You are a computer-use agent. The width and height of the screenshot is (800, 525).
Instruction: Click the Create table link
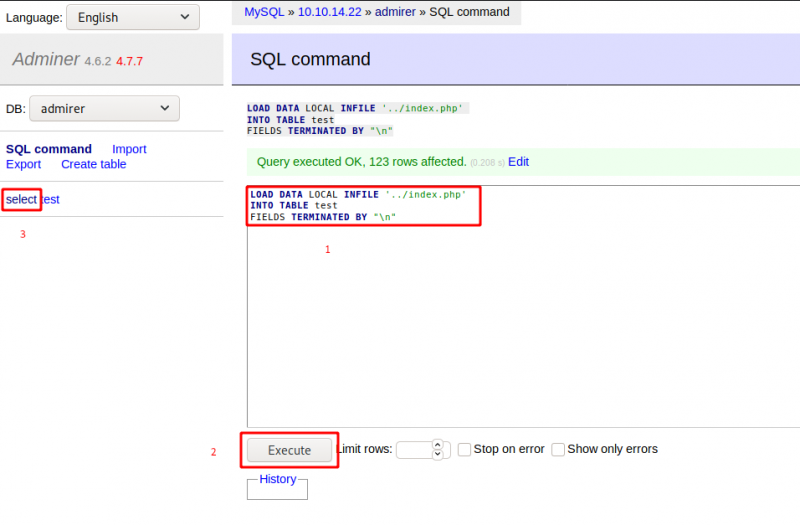coord(93,164)
